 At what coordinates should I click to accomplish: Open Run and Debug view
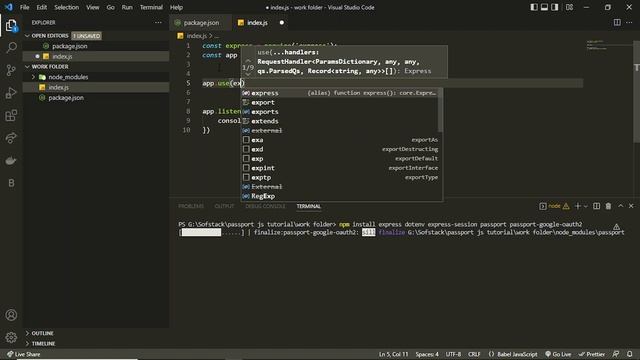(x=11, y=93)
